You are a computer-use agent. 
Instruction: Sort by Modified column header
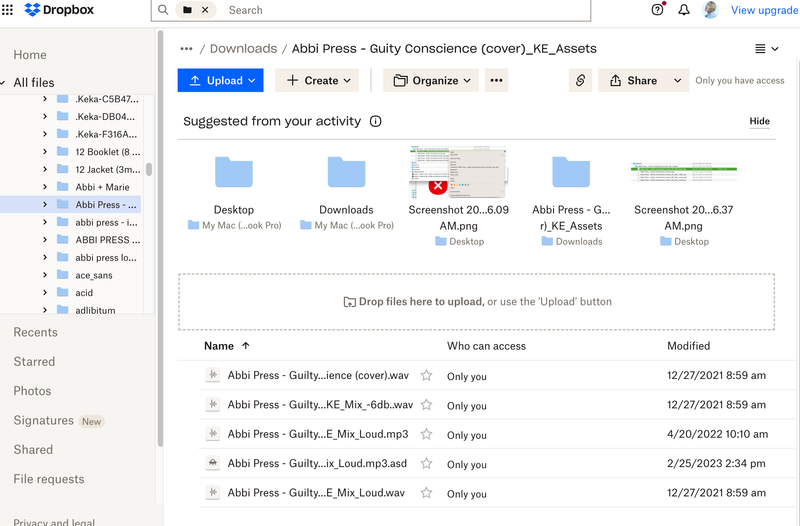tap(688, 346)
